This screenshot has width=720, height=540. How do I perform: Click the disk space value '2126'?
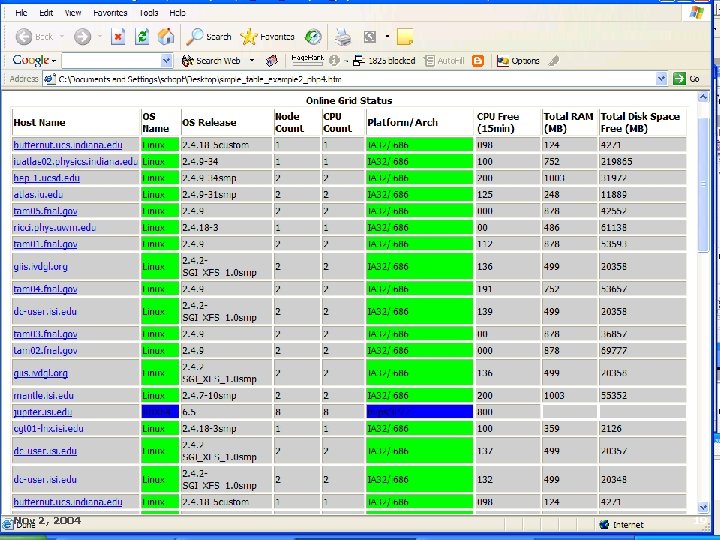[611, 428]
